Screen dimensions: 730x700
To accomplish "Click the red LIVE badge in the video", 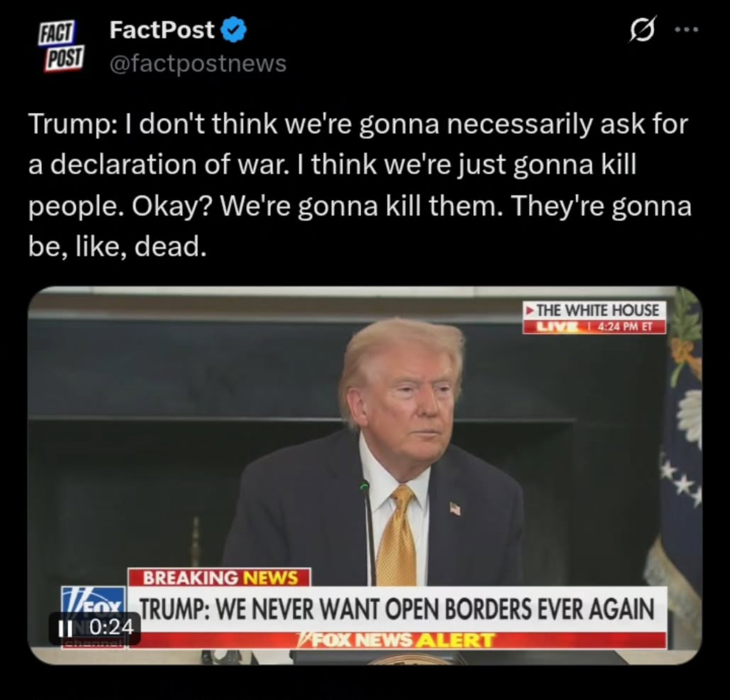I will (554, 327).
